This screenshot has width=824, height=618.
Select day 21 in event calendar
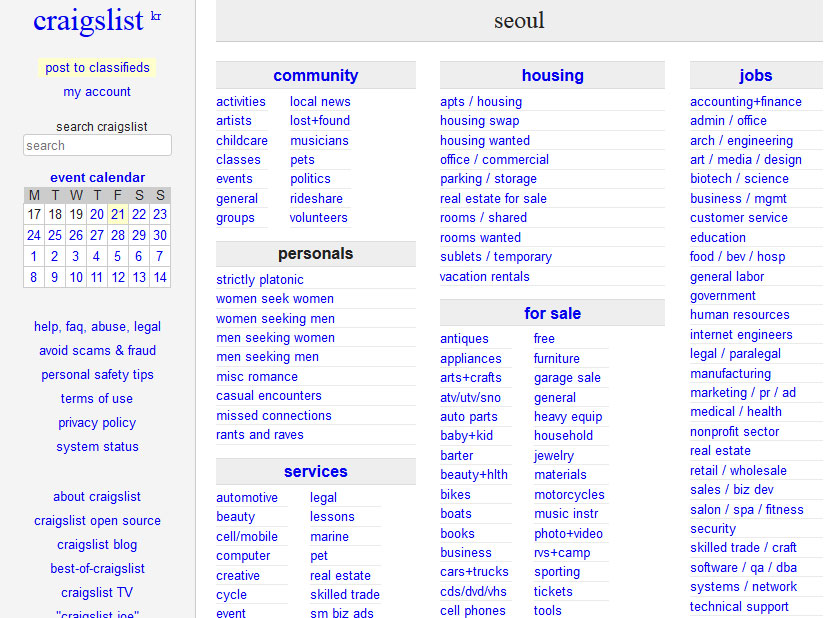118,214
